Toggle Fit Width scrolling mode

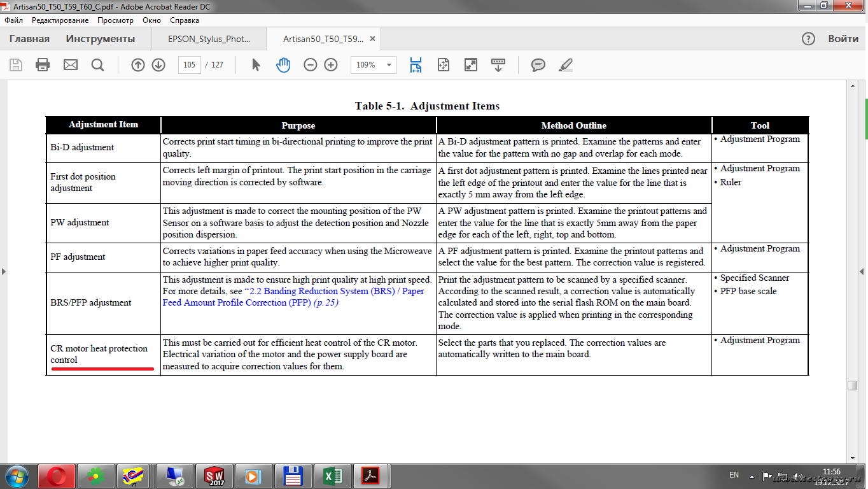tap(416, 65)
